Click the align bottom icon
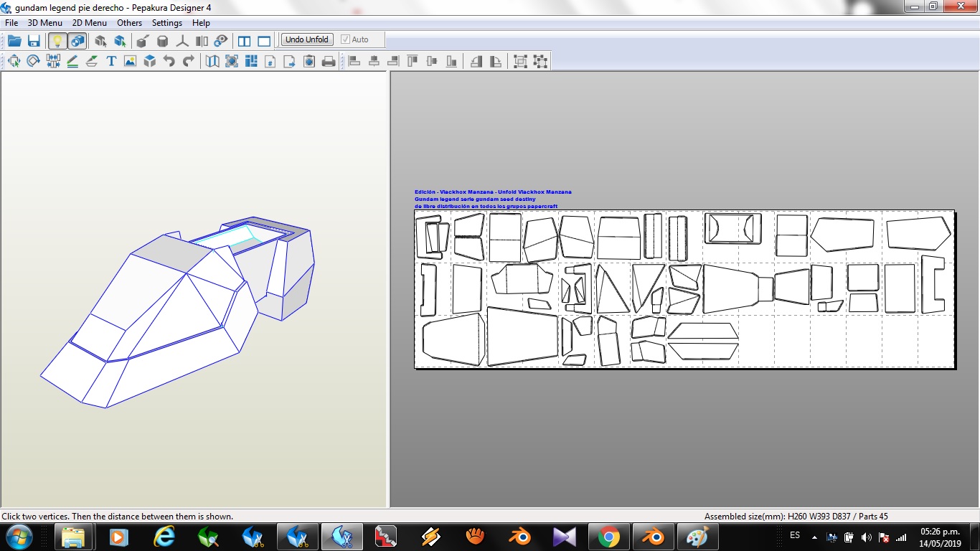Viewport: 980px width, 551px height. tap(451, 61)
